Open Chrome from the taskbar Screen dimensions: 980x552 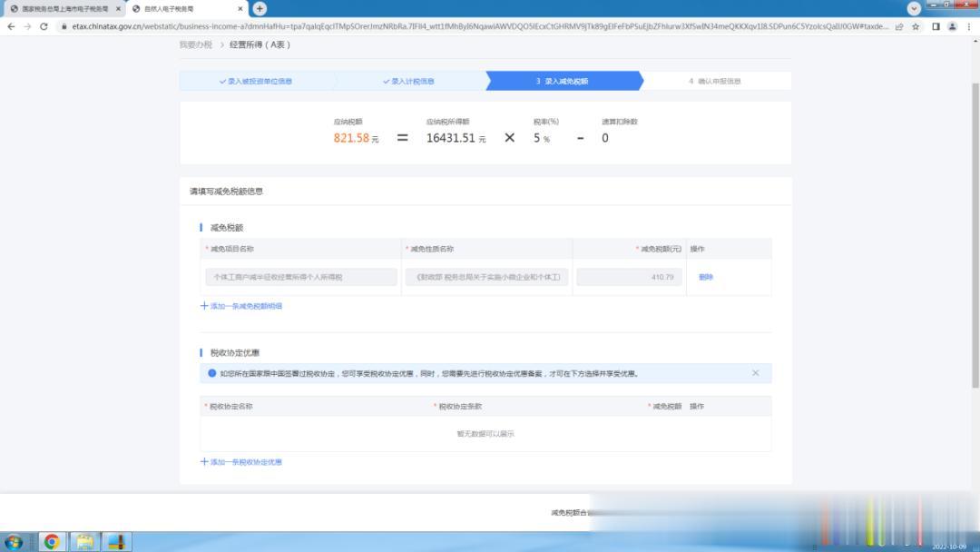pyautogui.click(x=52, y=541)
